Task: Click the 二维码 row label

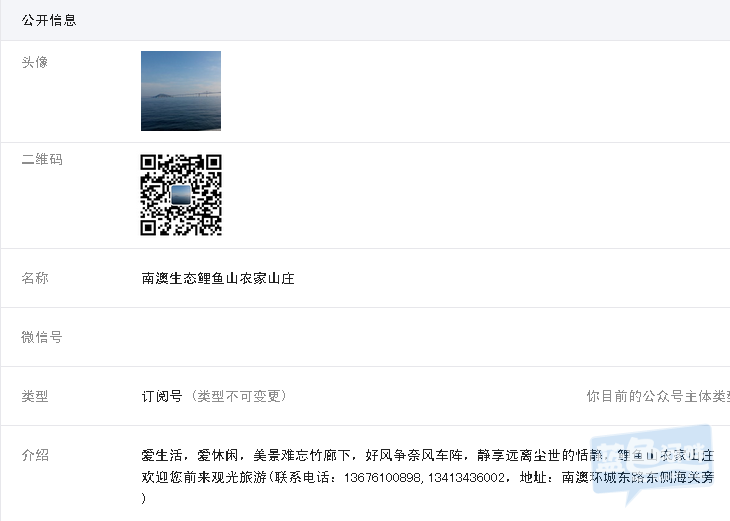Action: point(42,159)
